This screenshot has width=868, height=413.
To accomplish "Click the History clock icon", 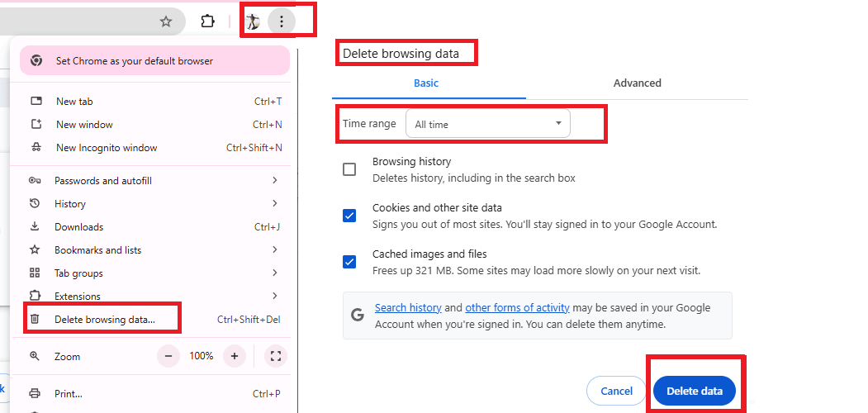I will coord(35,204).
